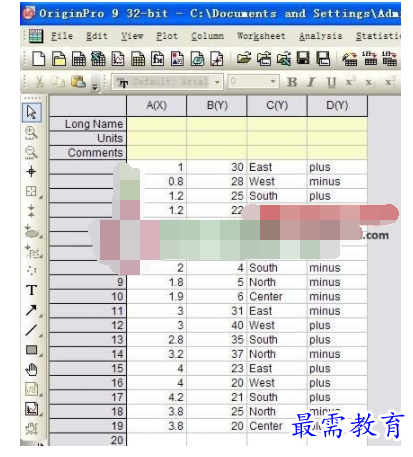
Task: Open the View menu
Action: coord(132,36)
